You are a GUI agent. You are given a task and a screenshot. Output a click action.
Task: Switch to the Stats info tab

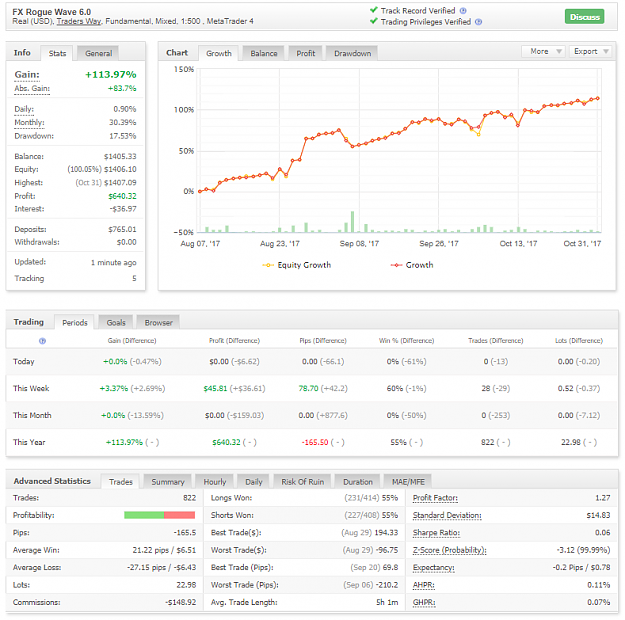point(57,53)
